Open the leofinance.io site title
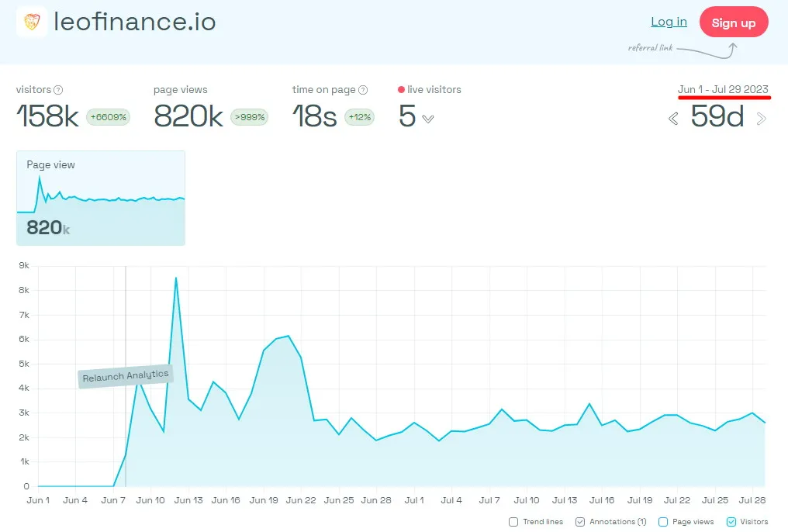 pos(135,22)
